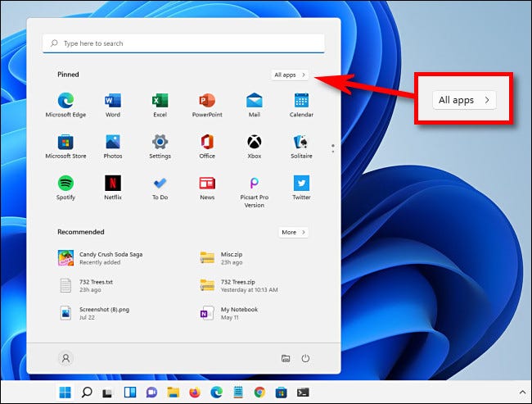Launch the News app
Viewport: 532px width, 404px height.
(x=207, y=188)
